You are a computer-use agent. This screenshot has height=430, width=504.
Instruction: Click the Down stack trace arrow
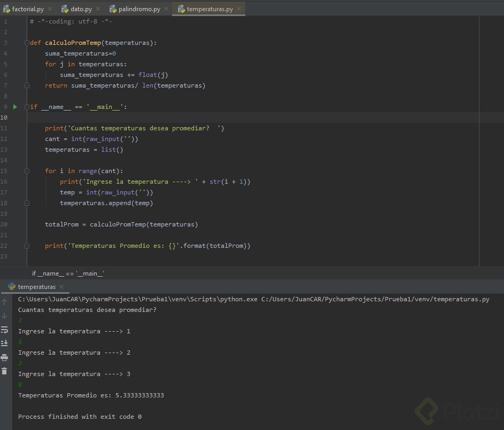[x=5, y=316]
